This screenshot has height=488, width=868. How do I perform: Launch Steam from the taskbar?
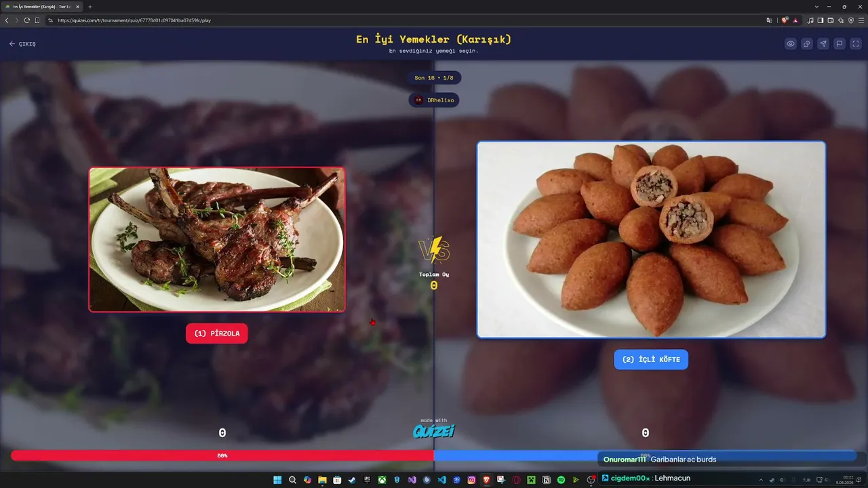pos(352,480)
